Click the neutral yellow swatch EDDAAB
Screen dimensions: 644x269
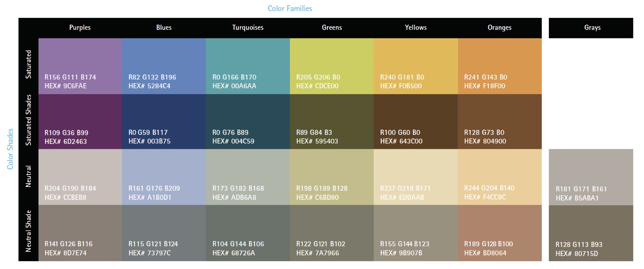click(415, 177)
